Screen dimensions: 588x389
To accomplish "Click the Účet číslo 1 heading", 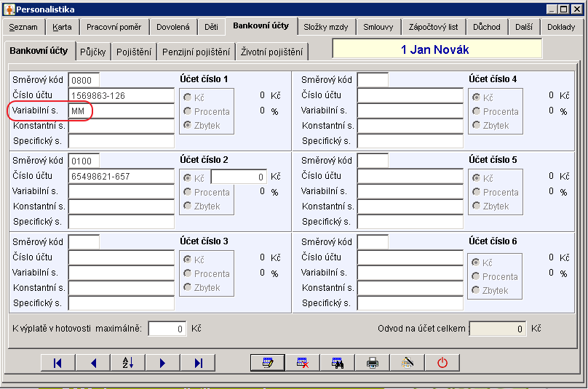I will (204, 79).
